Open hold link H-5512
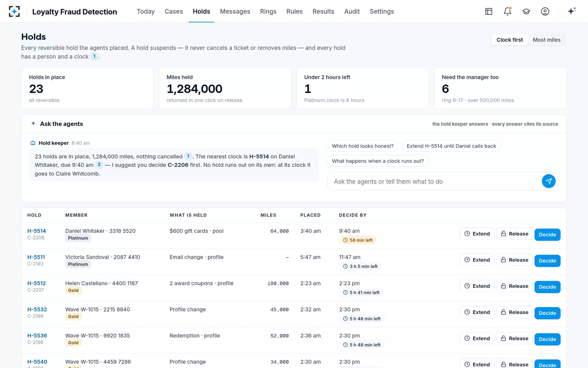This screenshot has height=368, width=588. pos(37,283)
